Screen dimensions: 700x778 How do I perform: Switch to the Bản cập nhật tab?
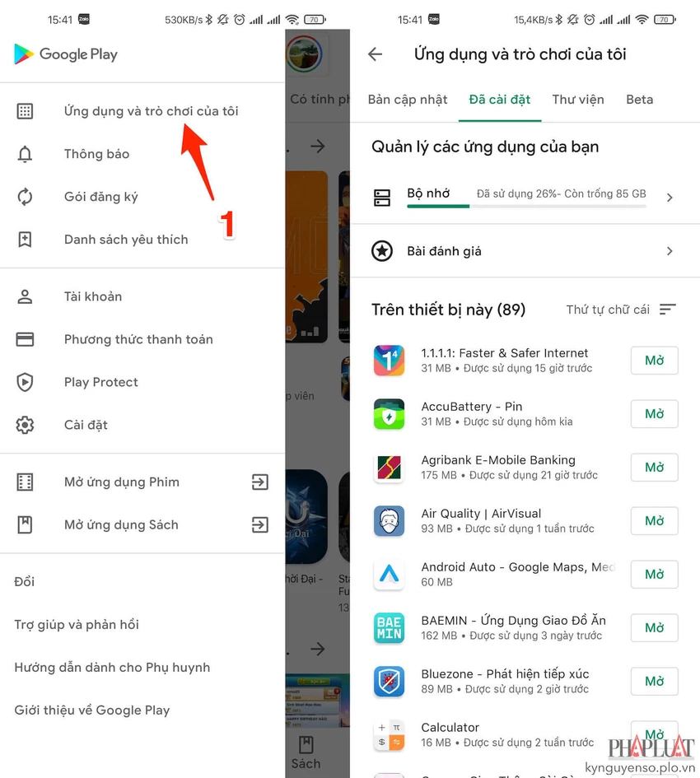click(408, 100)
